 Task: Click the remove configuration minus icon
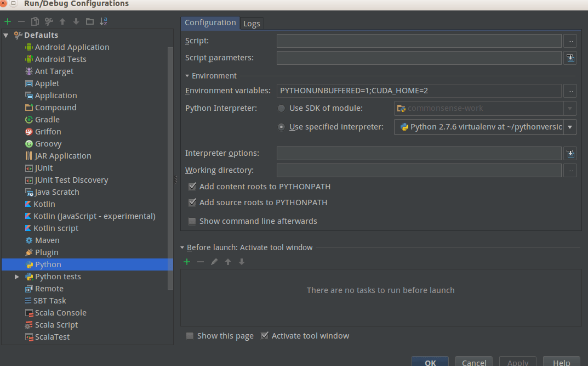(21, 21)
